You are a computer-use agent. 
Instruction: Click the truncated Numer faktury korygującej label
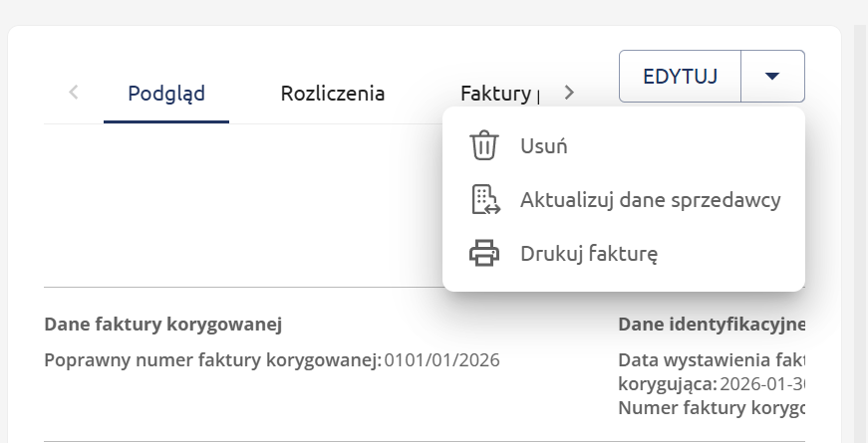click(x=711, y=407)
